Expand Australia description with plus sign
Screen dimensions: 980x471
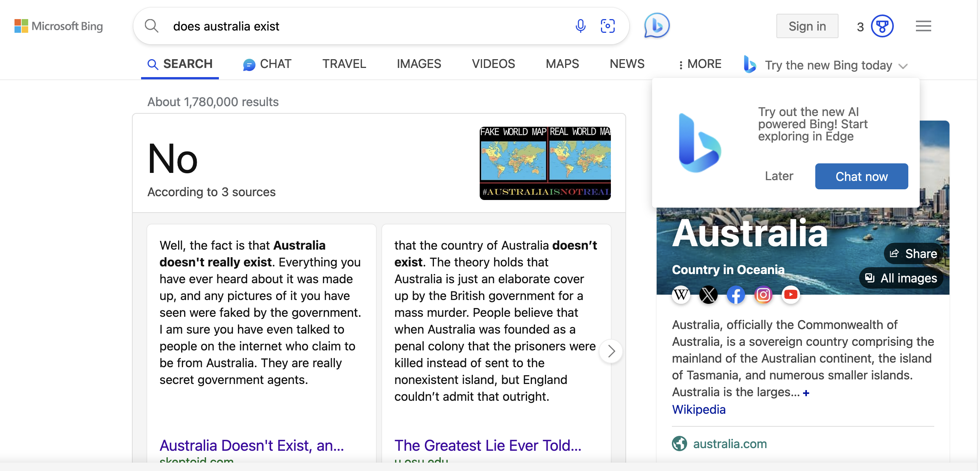pyautogui.click(x=806, y=393)
